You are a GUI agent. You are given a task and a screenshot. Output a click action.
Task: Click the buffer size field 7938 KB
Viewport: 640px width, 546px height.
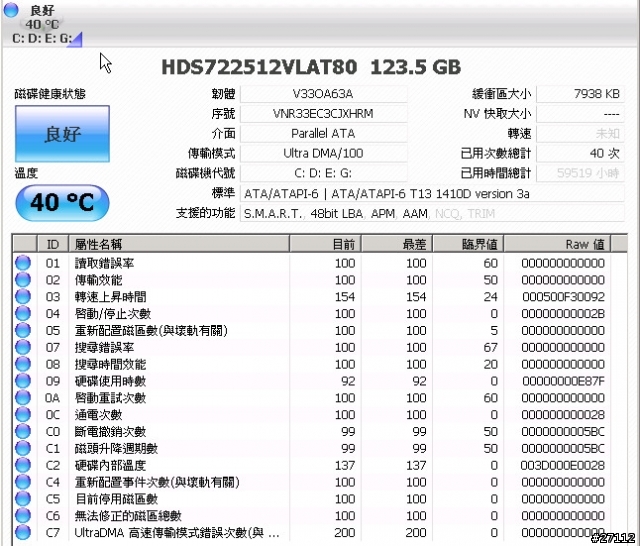point(580,94)
